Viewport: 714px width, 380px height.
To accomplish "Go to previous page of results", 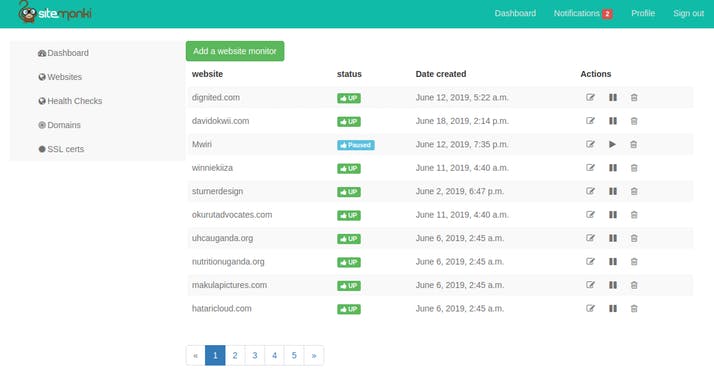I will tap(195, 355).
